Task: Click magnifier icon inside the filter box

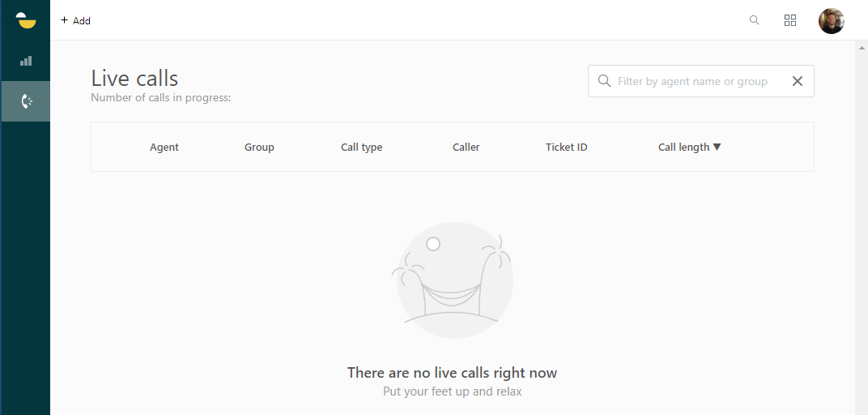Action: click(x=604, y=81)
